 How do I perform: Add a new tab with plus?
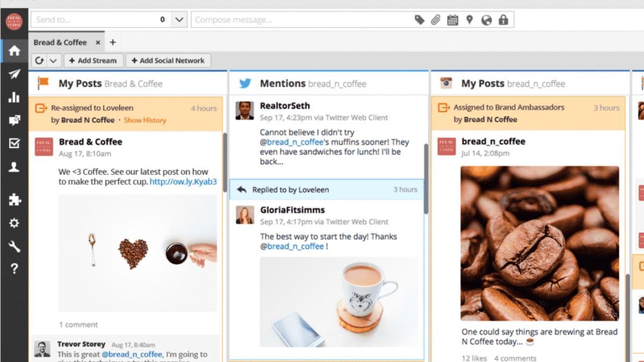pyautogui.click(x=113, y=42)
